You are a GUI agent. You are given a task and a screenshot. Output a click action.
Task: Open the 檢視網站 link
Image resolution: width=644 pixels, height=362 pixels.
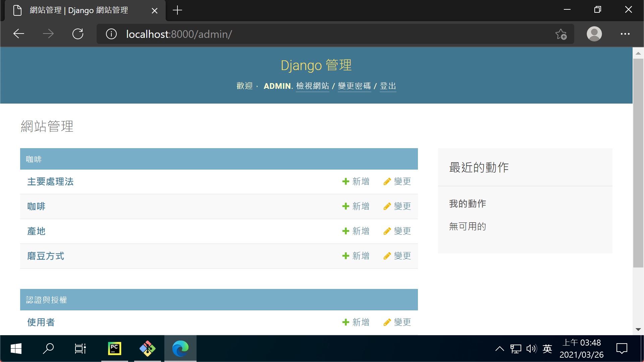313,86
